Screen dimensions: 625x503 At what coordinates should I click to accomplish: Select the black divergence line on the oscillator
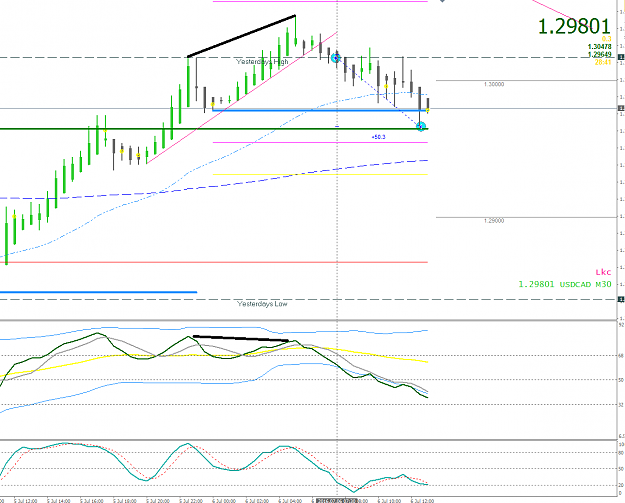tap(240, 338)
